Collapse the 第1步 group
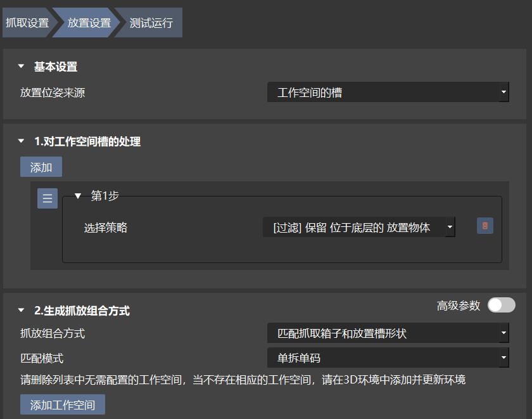This screenshot has height=419, width=532. pyautogui.click(x=78, y=196)
